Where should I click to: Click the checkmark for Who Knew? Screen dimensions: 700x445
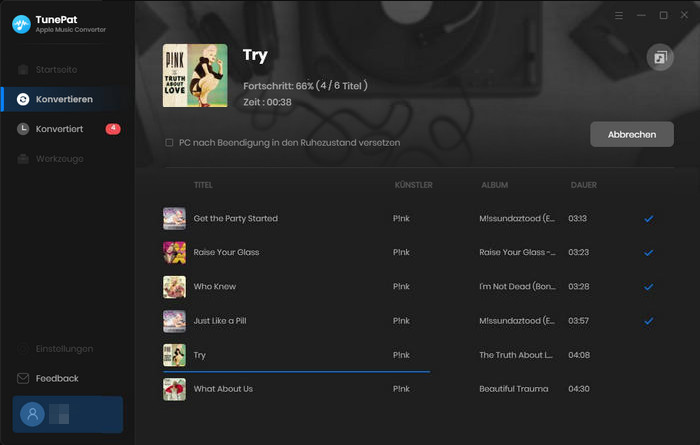(649, 287)
